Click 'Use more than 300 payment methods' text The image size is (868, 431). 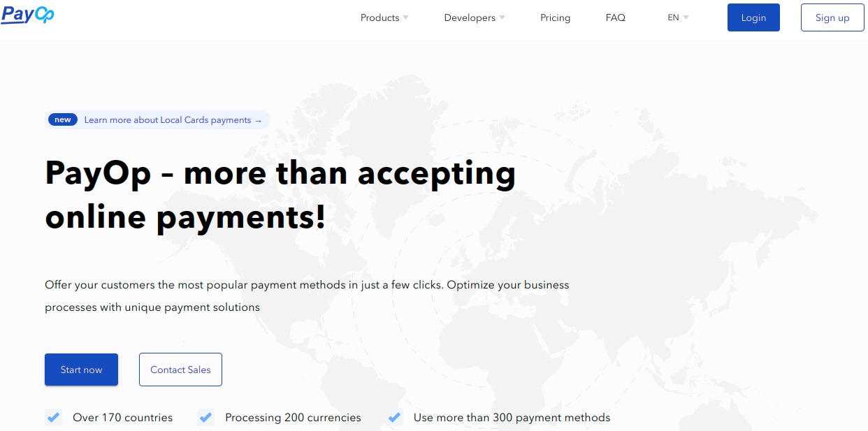pos(512,418)
